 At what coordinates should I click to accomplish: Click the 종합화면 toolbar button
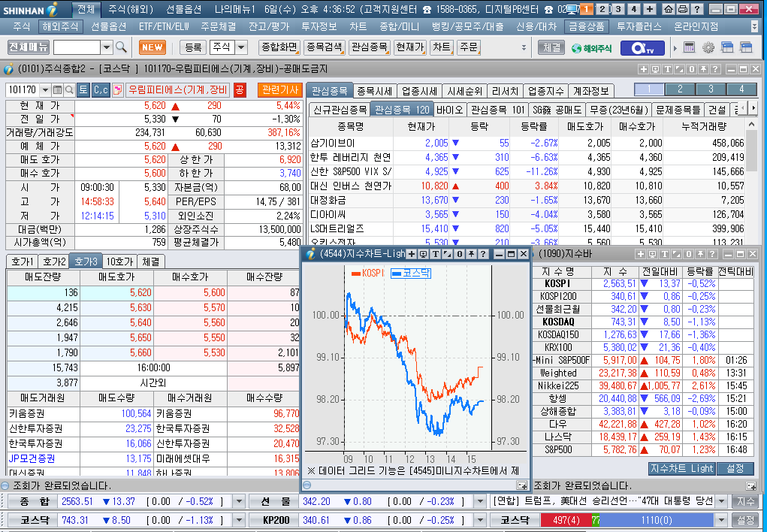tap(279, 47)
